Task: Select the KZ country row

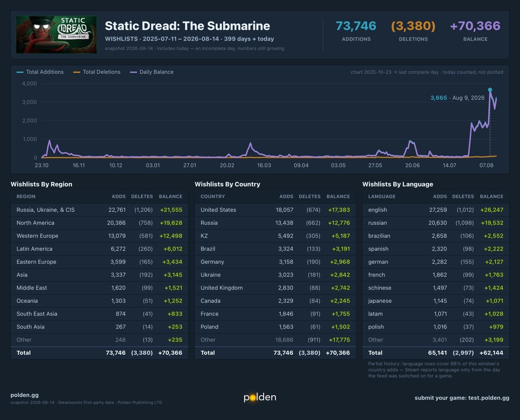Action: pos(275,236)
